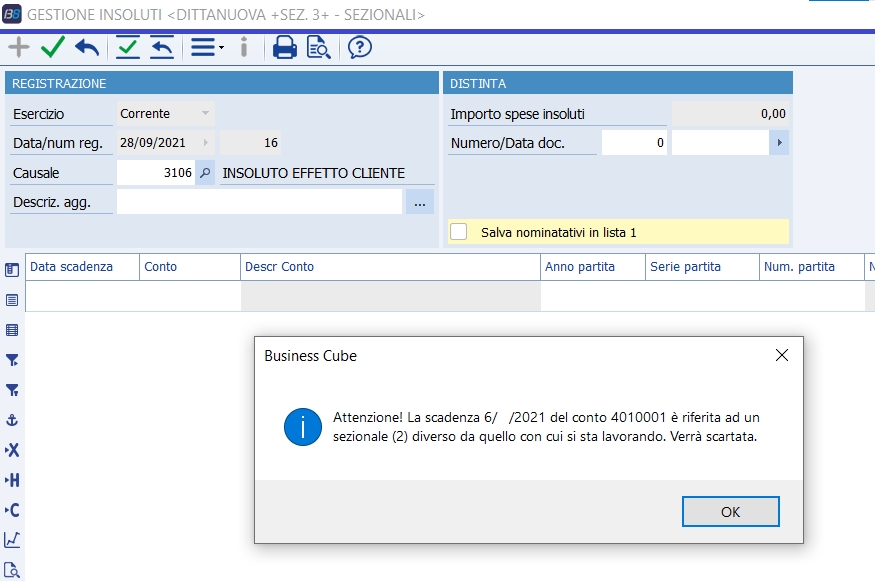Click the 'Num. partita' column header
Screen dimensions: 875x581
tap(811, 267)
